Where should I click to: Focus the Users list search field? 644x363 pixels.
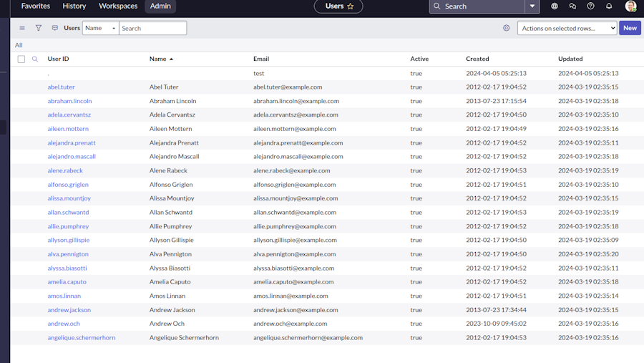click(153, 28)
